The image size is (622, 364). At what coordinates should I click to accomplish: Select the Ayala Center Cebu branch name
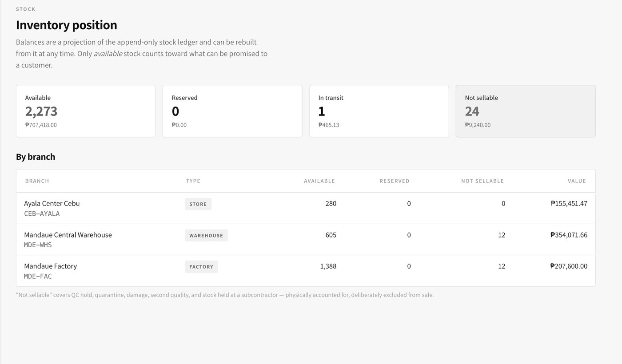point(52,203)
